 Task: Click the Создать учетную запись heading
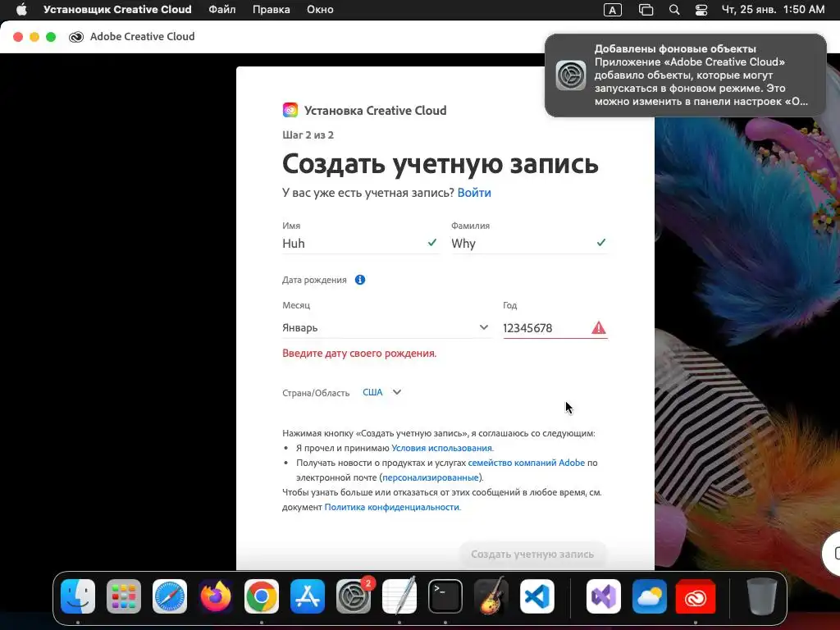(x=441, y=163)
